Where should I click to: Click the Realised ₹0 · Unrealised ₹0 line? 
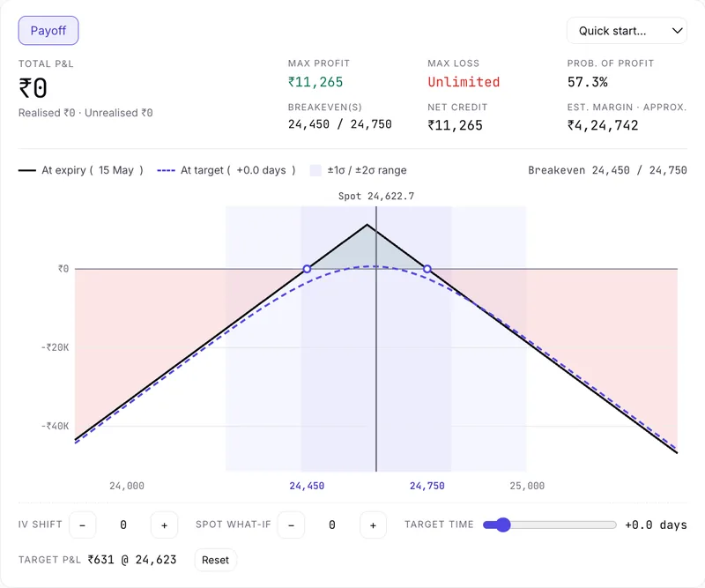click(x=85, y=113)
